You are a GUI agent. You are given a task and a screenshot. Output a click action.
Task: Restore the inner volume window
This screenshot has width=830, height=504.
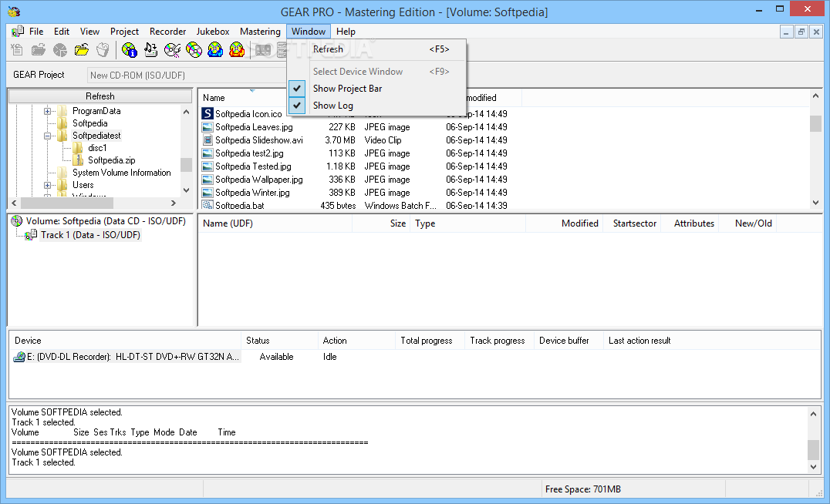[801, 32]
